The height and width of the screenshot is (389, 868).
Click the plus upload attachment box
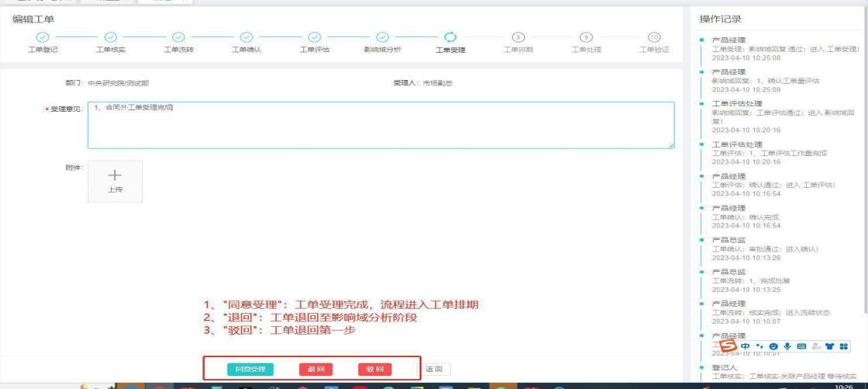tap(115, 182)
